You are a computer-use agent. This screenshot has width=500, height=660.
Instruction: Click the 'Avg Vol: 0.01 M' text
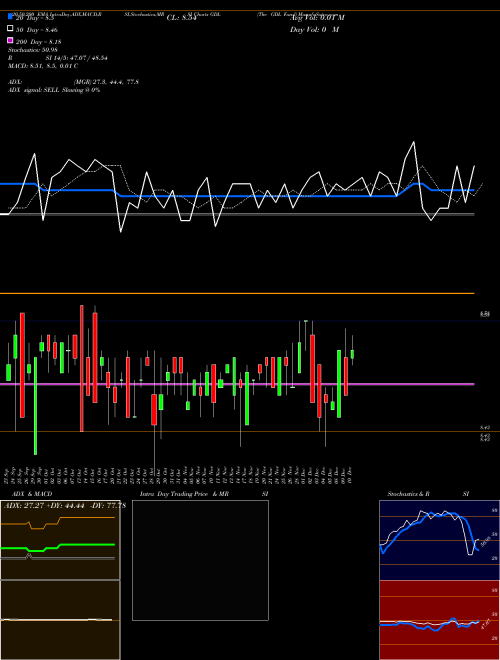[317, 18]
